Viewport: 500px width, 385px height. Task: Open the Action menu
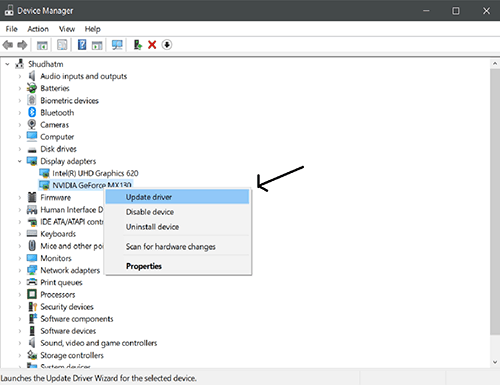click(38, 29)
